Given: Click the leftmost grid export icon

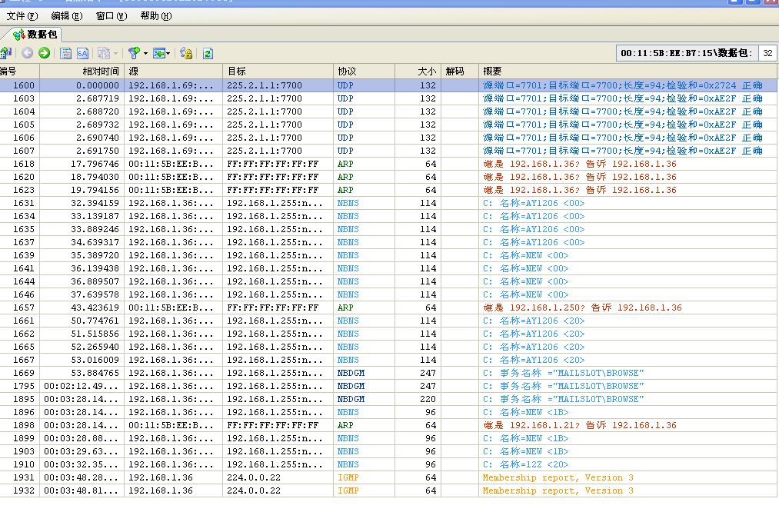Looking at the screenshot, I should click(5, 53).
